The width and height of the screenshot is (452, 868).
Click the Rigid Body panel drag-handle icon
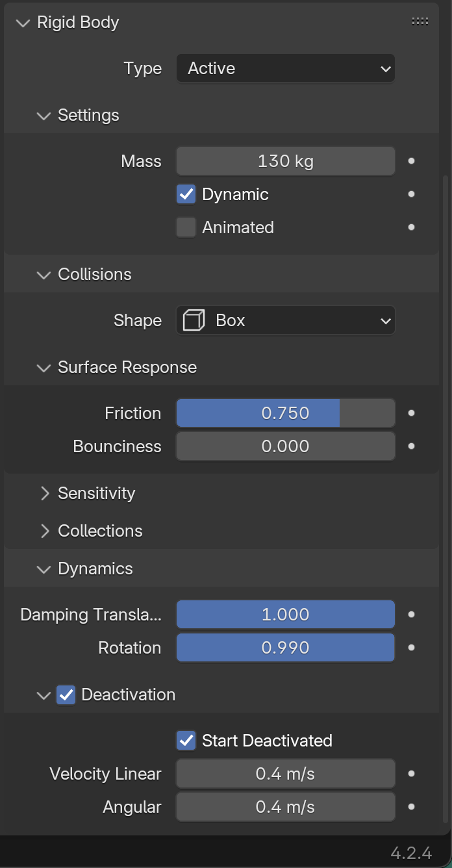(x=420, y=22)
